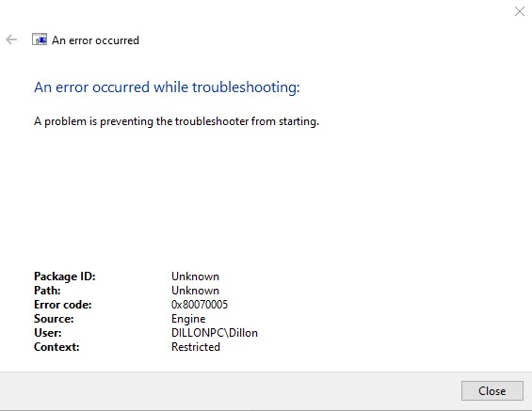Click the Error code label
Viewport: 532px width, 411px height.
[x=63, y=305]
